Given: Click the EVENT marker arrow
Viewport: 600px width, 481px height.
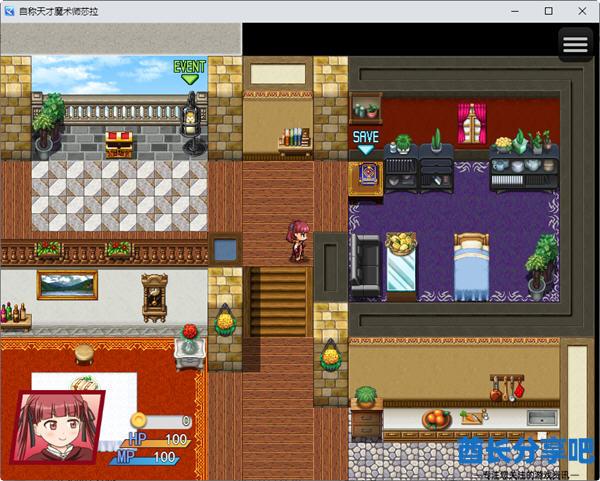Looking at the screenshot, I should click(190, 79).
